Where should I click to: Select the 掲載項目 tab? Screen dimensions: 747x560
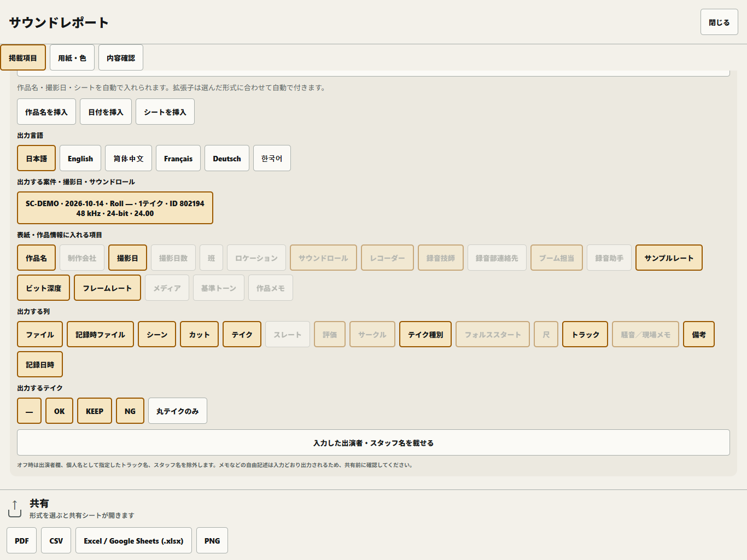(23, 57)
